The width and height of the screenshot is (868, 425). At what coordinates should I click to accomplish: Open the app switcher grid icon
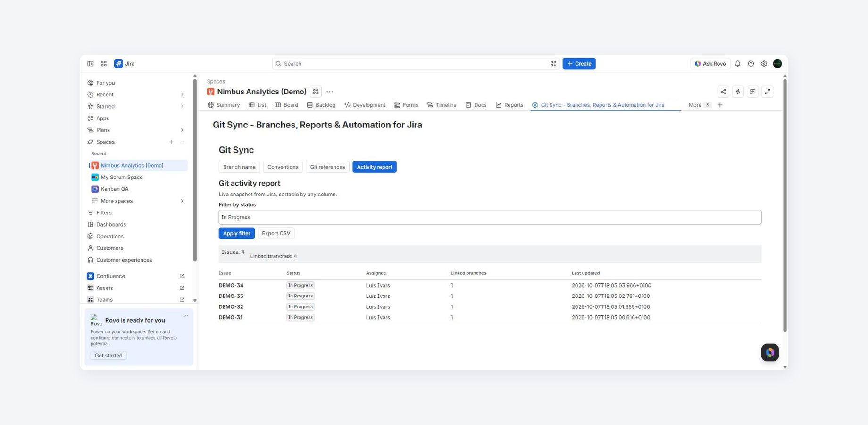click(104, 64)
